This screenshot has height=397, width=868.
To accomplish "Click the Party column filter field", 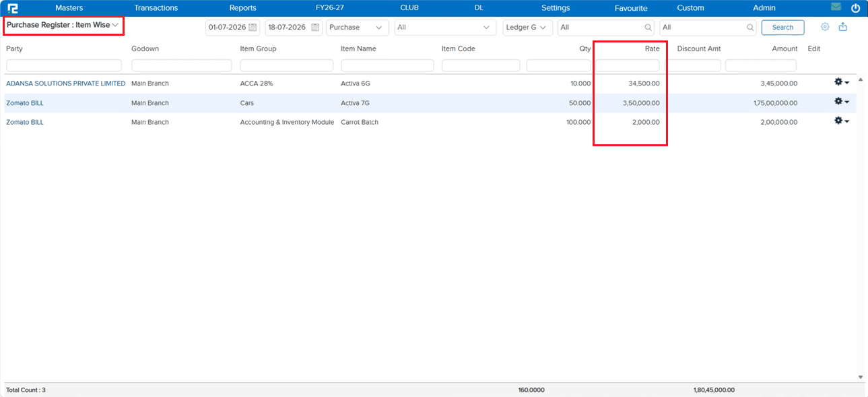I will pyautogui.click(x=64, y=65).
